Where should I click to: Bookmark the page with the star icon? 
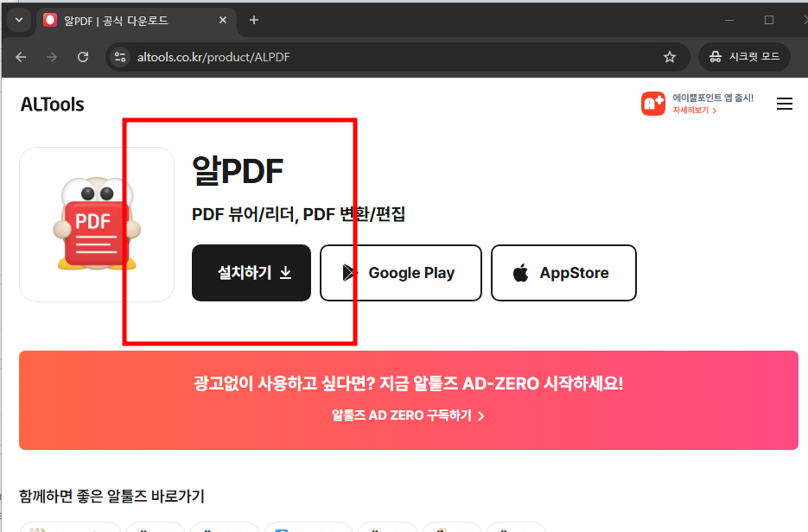(x=670, y=57)
